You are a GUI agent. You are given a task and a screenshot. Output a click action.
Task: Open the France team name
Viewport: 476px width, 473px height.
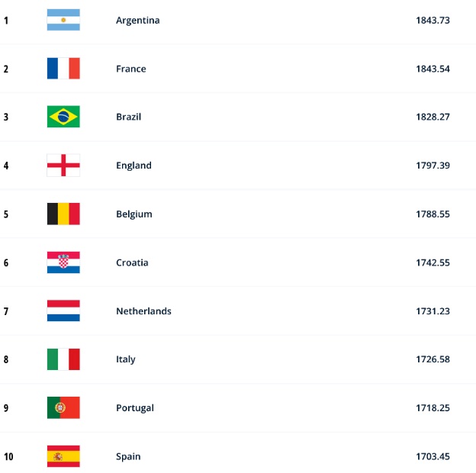[x=131, y=69]
